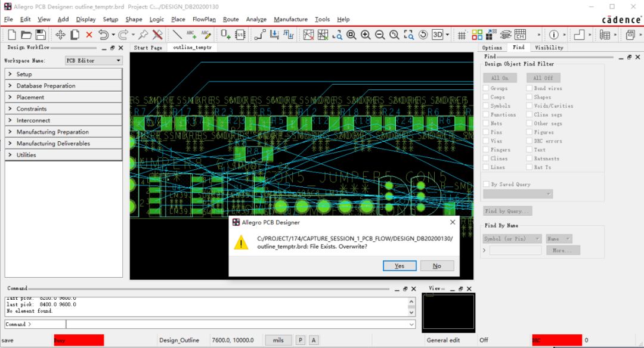Screen dimensions: 644x348
Task: Open the 3D viewer icon
Action: (438, 35)
